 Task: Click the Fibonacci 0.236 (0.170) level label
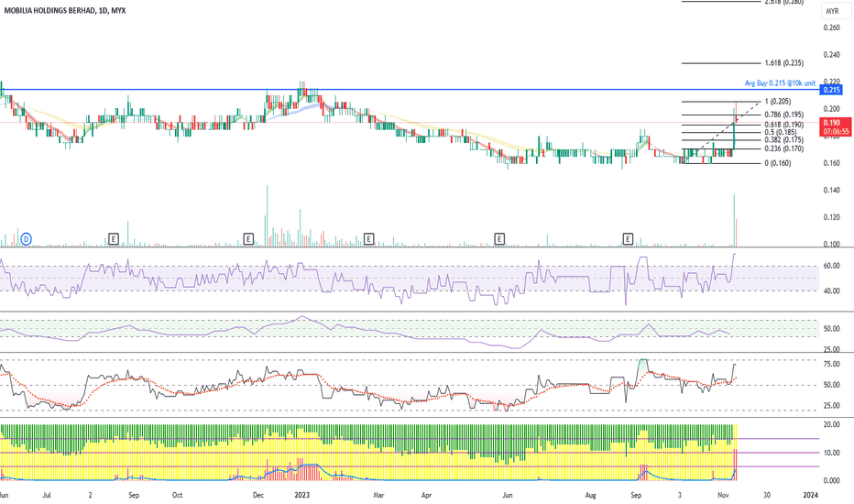click(x=783, y=148)
